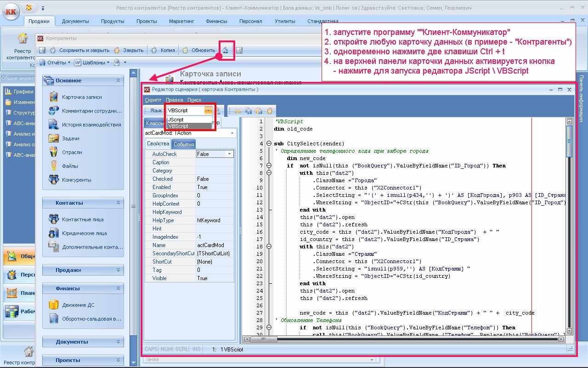
Task: Open the actCardMod: TAction object dropdown
Action: pos(232,133)
